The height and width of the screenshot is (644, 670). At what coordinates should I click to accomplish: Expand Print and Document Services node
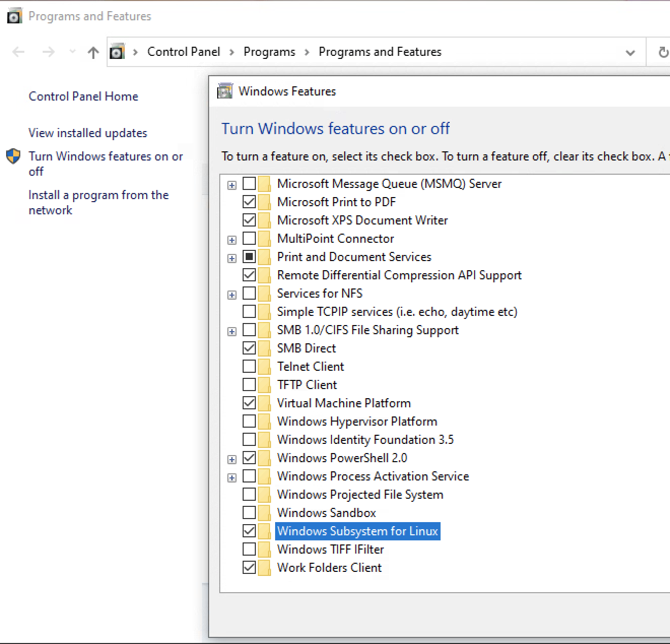(232, 259)
